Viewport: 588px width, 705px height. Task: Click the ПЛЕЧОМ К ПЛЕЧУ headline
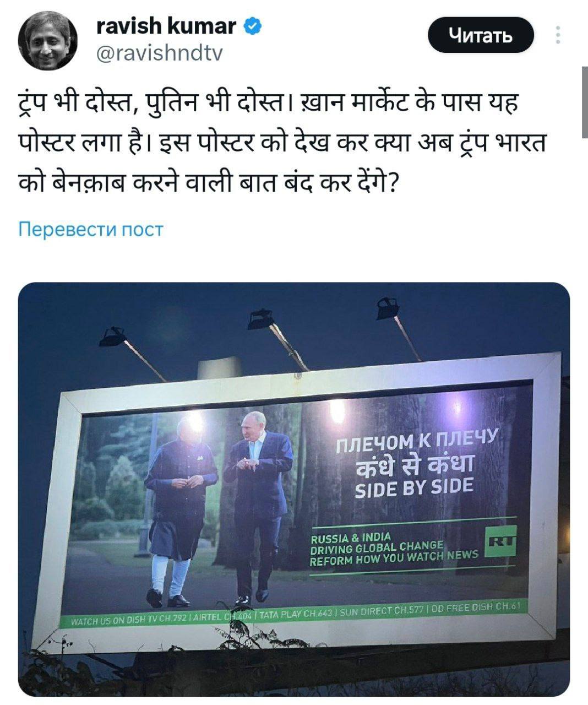pos(417,441)
